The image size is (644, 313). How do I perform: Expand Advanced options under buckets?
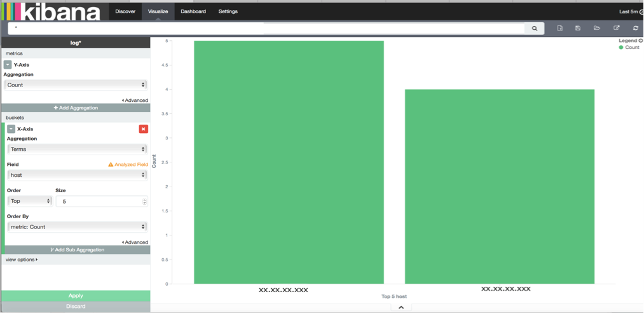(135, 242)
